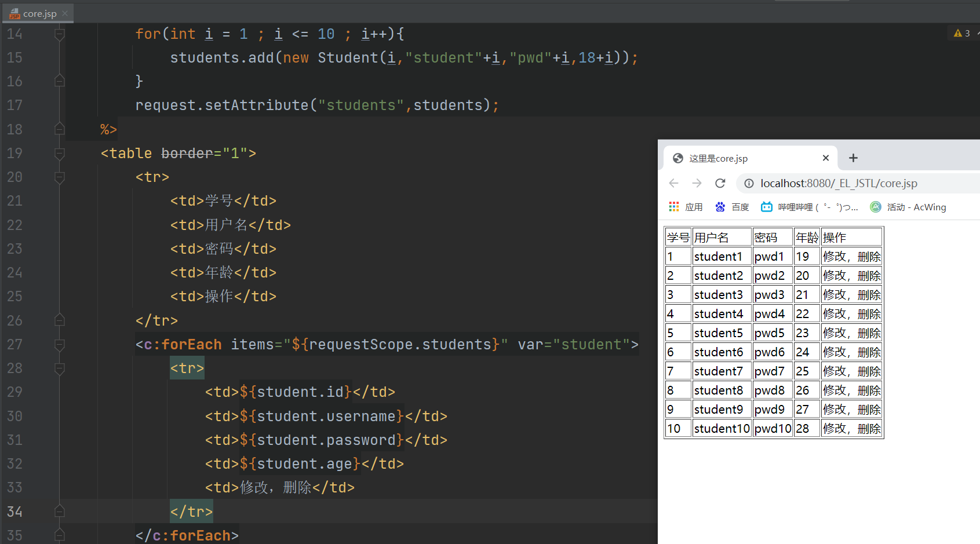Select the browser tab 这里是core.jsp

coord(751,158)
